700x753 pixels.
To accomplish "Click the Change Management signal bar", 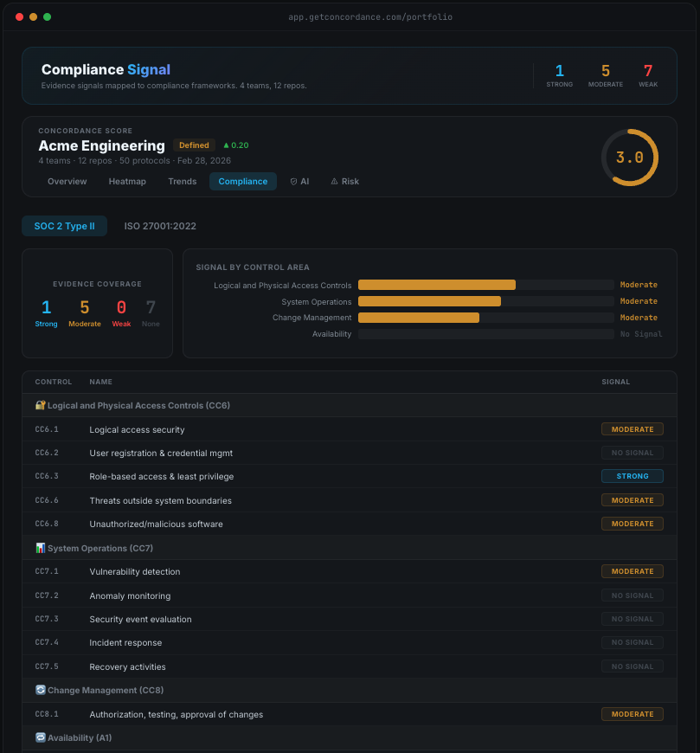I will [x=486, y=318].
